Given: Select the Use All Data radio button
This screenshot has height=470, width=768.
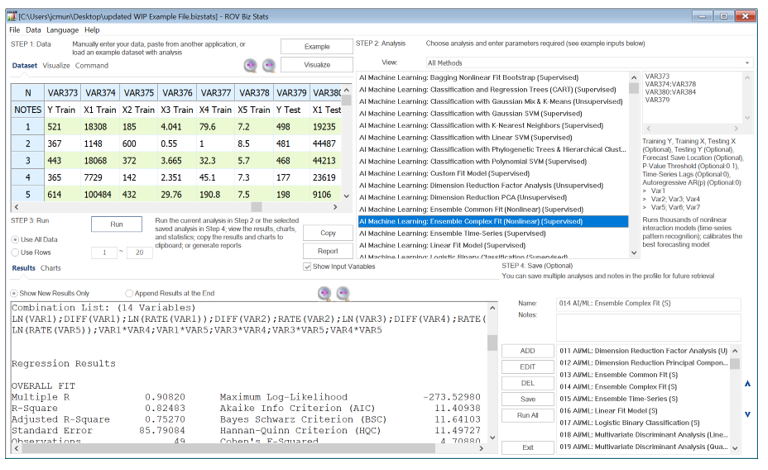Looking at the screenshot, I should (15, 239).
